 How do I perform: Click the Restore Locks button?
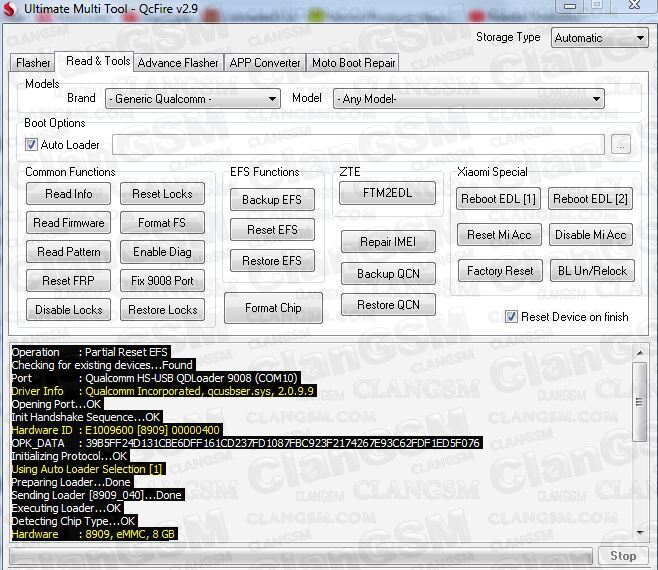162,310
